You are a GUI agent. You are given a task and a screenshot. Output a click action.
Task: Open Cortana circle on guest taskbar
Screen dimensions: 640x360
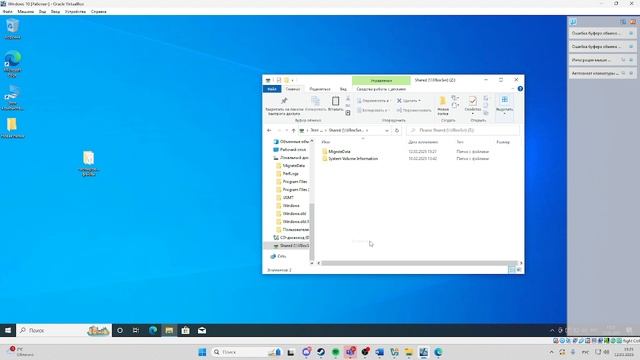click(120, 330)
